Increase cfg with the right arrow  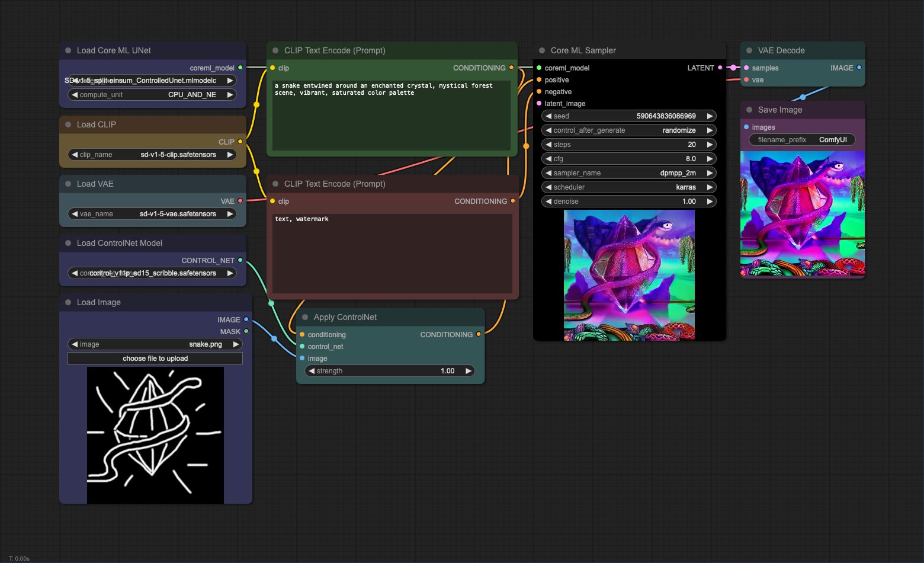[x=710, y=159]
